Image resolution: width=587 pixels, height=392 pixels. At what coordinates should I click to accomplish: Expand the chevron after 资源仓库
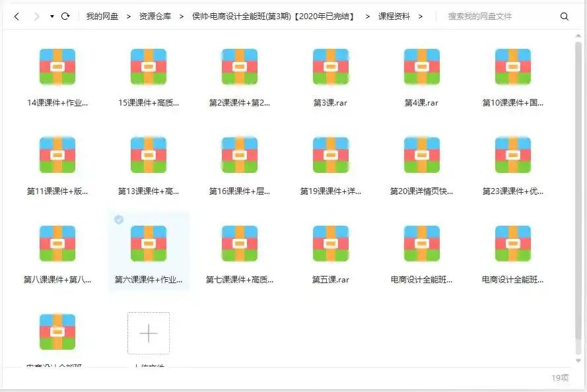click(x=181, y=16)
